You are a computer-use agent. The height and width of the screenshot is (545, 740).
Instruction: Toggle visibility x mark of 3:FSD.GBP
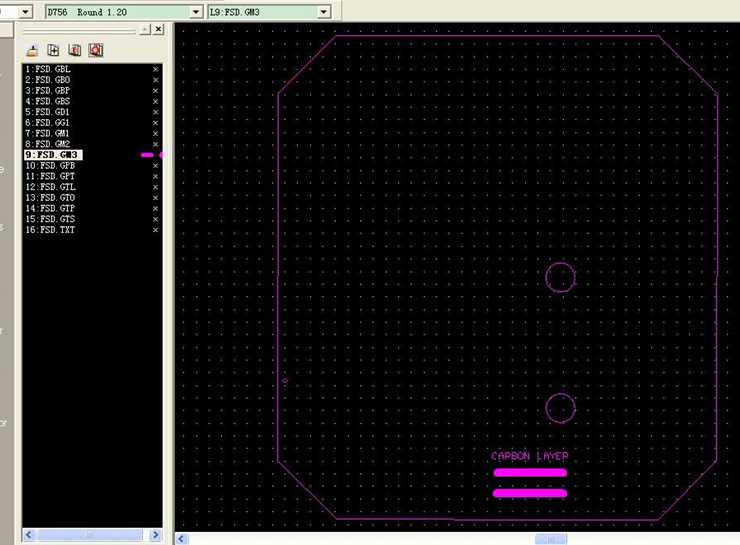[x=155, y=91]
